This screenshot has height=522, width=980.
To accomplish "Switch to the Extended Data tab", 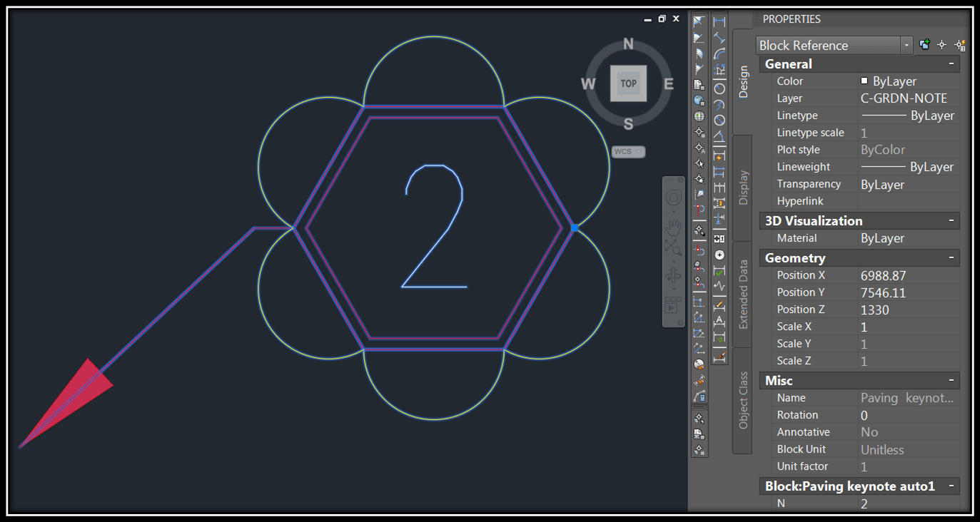I will (743, 294).
